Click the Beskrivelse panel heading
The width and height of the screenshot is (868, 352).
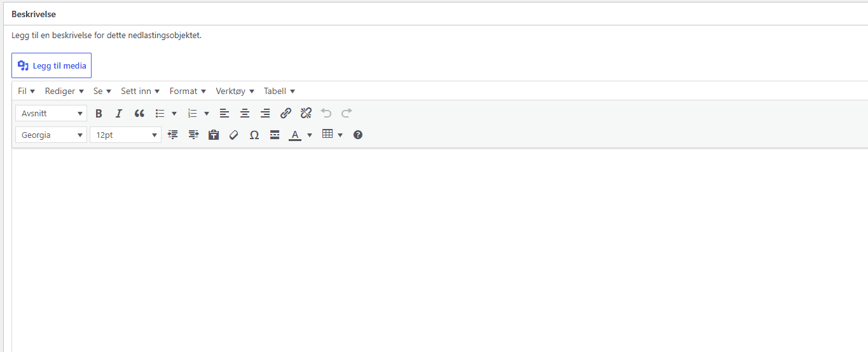point(34,14)
